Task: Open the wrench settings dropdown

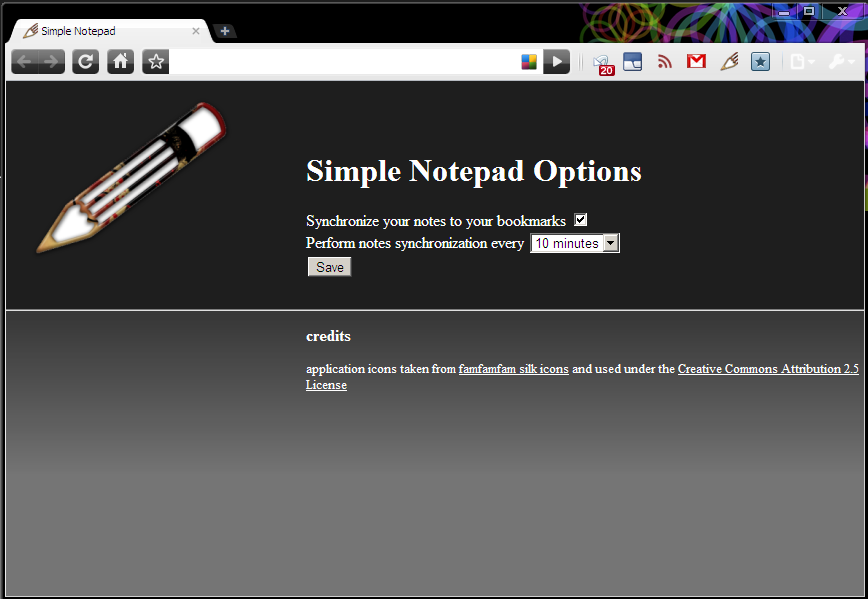Action: [x=838, y=61]
